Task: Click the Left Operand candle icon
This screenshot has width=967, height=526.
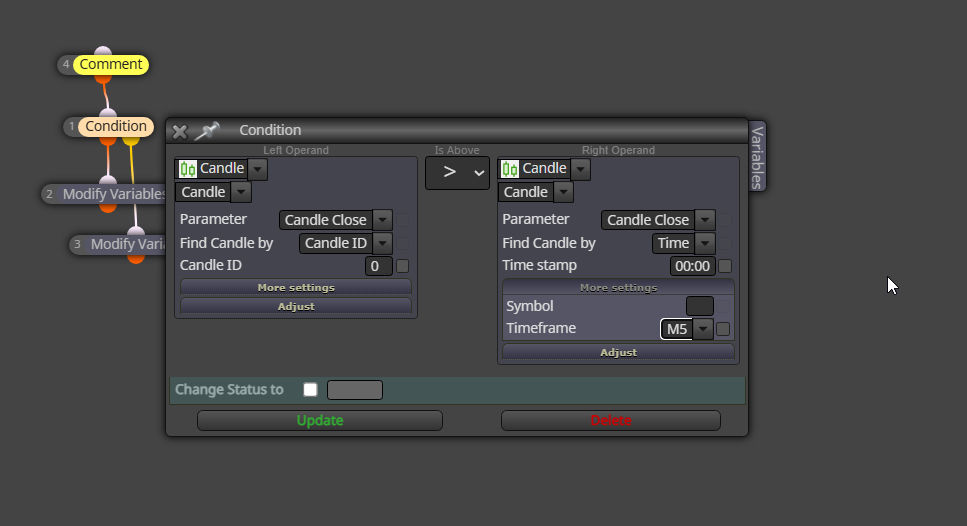Action: 188,169
